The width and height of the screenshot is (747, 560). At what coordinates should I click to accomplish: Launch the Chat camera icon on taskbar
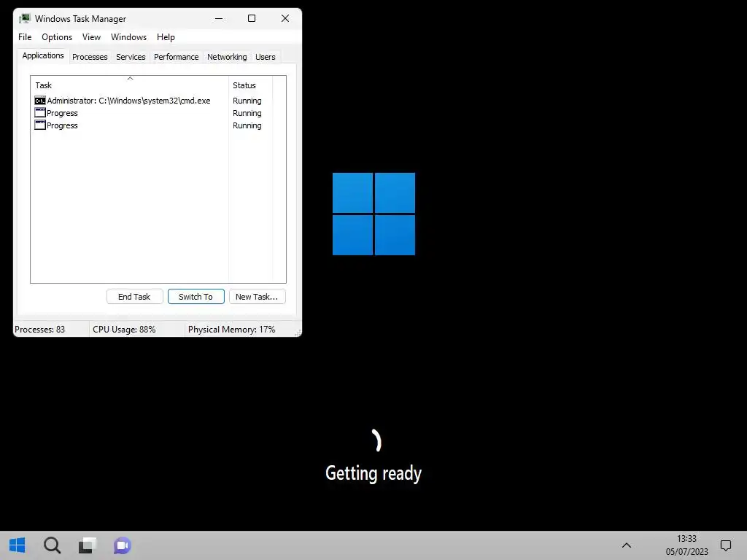(x=123, y=545)
